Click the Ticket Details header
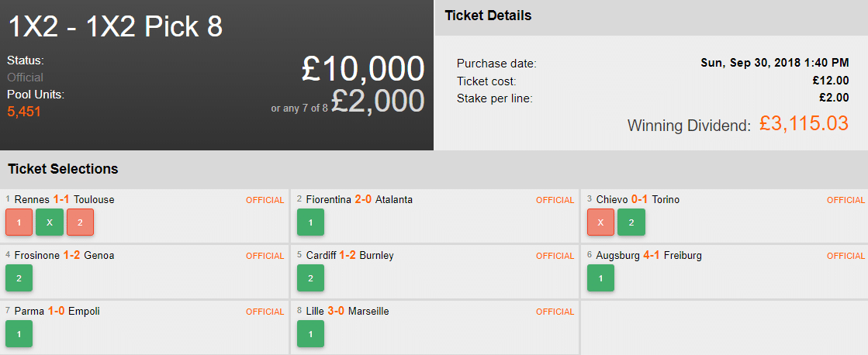Screen dimensions: 868x355 coord(487,16)
